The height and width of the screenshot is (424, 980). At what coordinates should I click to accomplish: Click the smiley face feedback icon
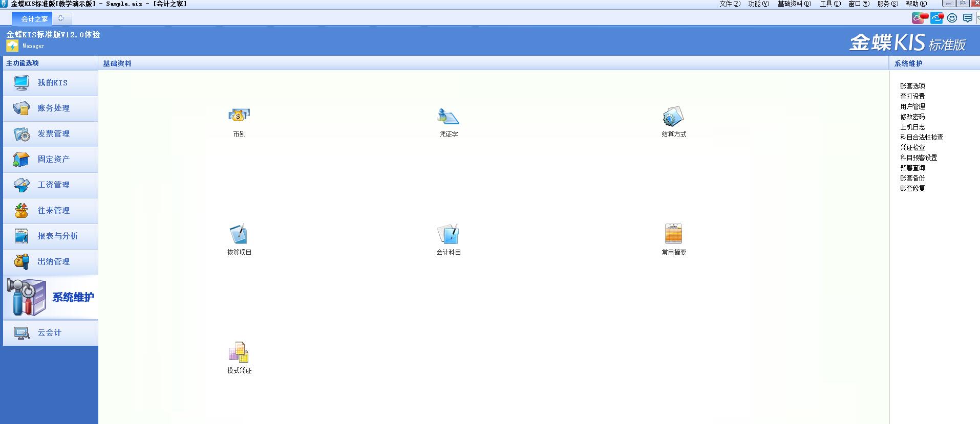point(952,18)
